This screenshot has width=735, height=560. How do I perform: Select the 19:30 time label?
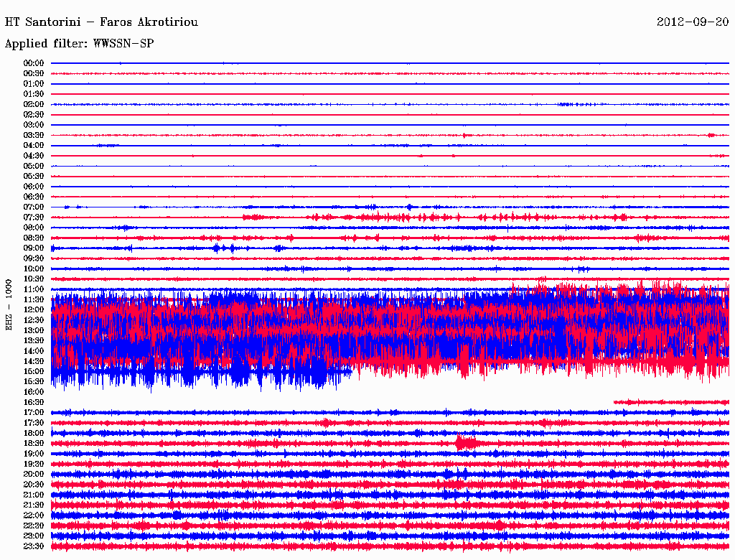pyautogui.click(x=34, y=465)
